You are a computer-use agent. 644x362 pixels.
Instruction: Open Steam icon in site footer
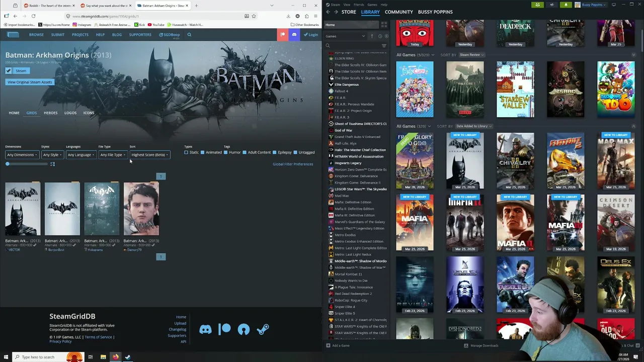tap(263, 329)
